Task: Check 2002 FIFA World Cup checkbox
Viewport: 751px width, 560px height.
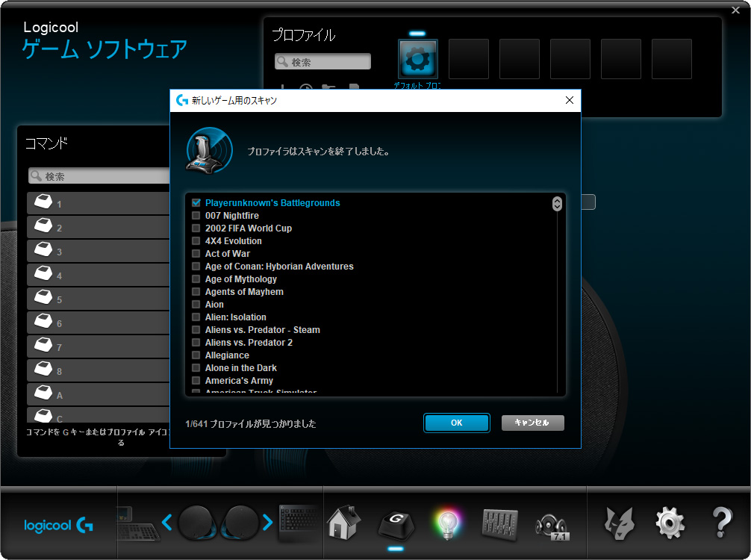Action: tap(196, 228)
